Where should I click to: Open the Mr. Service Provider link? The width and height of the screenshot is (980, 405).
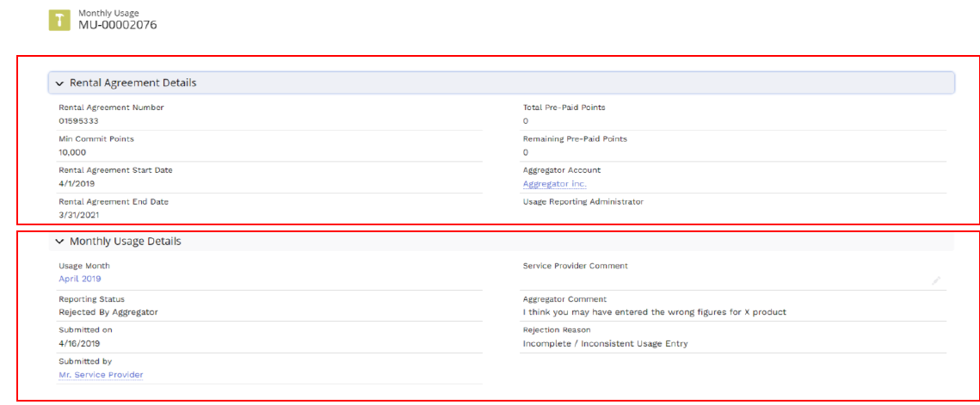101,375
